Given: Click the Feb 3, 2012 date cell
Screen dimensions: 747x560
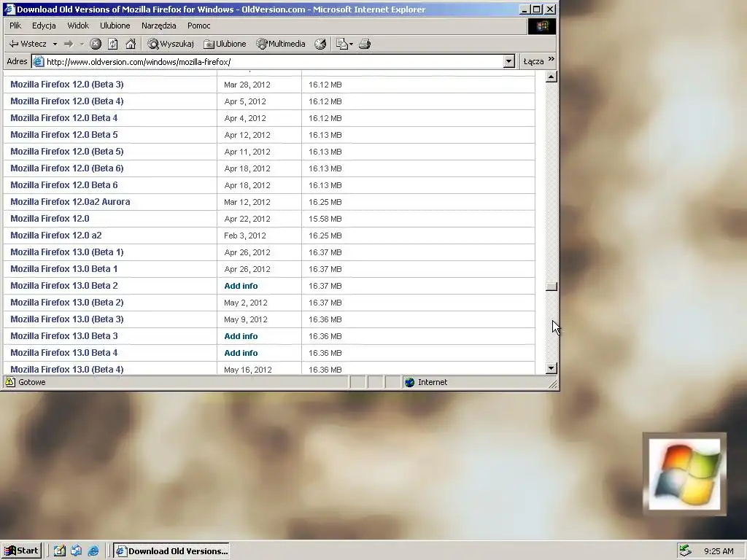Looking at the screenshot, I should [x=245, y=236].
